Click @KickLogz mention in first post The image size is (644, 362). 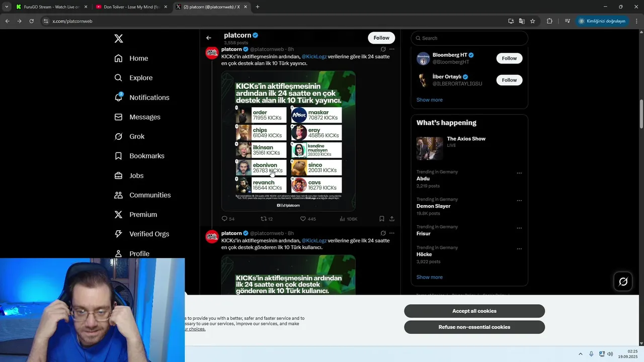[314, 57]
